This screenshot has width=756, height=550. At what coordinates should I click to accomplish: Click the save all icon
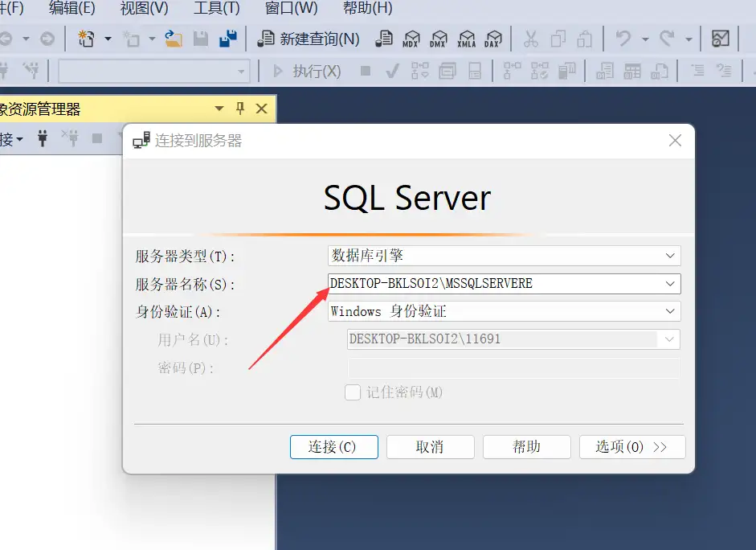tap(228, 39)
